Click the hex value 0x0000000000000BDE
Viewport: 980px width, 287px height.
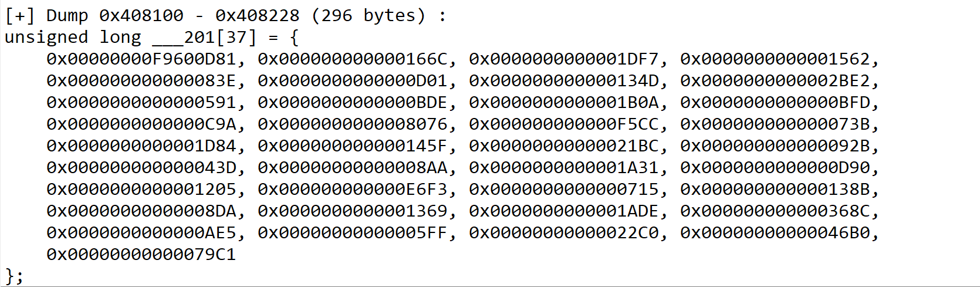tap(352, 103)
